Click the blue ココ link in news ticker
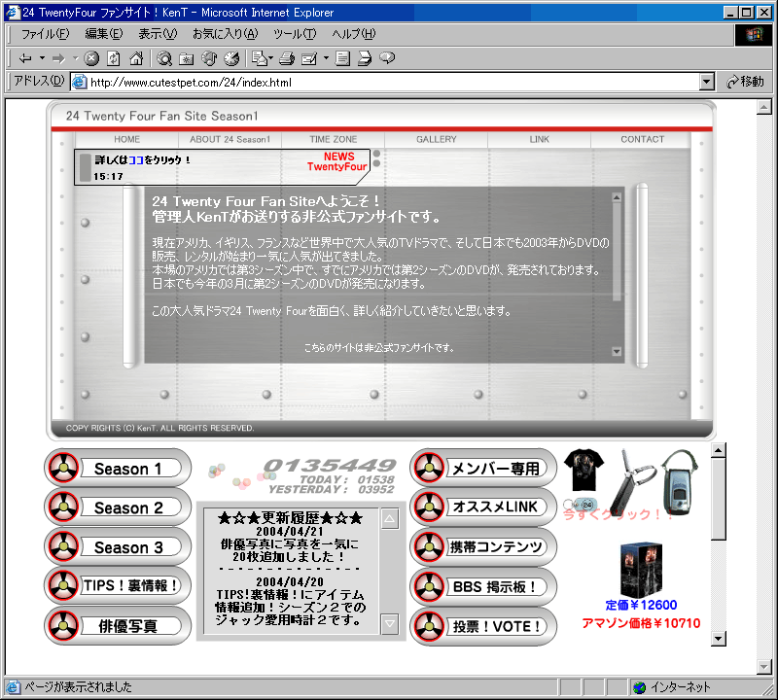 coord(136,159)
